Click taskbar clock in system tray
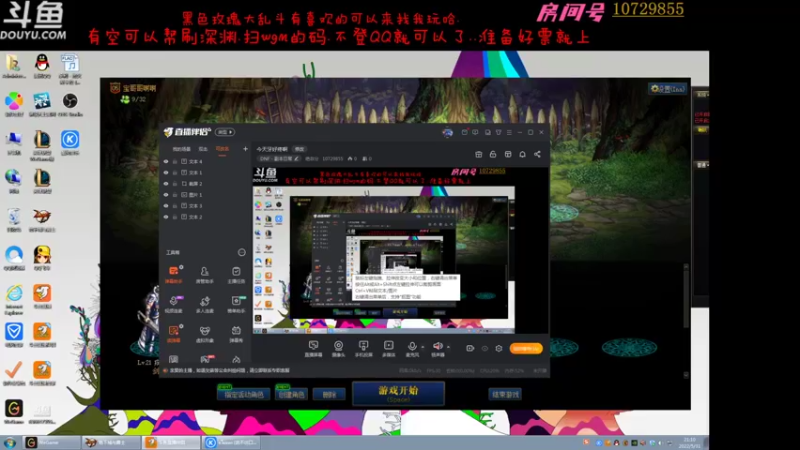The image size is (800, 450). tap(689, 442)
